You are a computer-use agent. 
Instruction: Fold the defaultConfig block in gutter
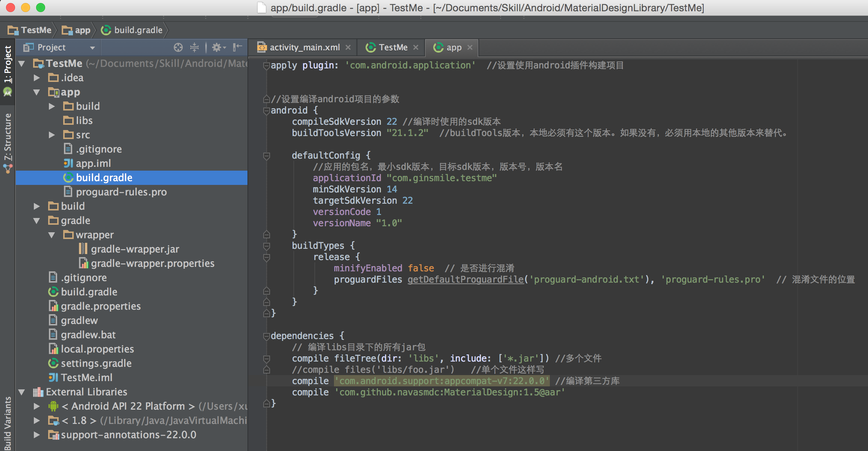[x=267, y=156]
